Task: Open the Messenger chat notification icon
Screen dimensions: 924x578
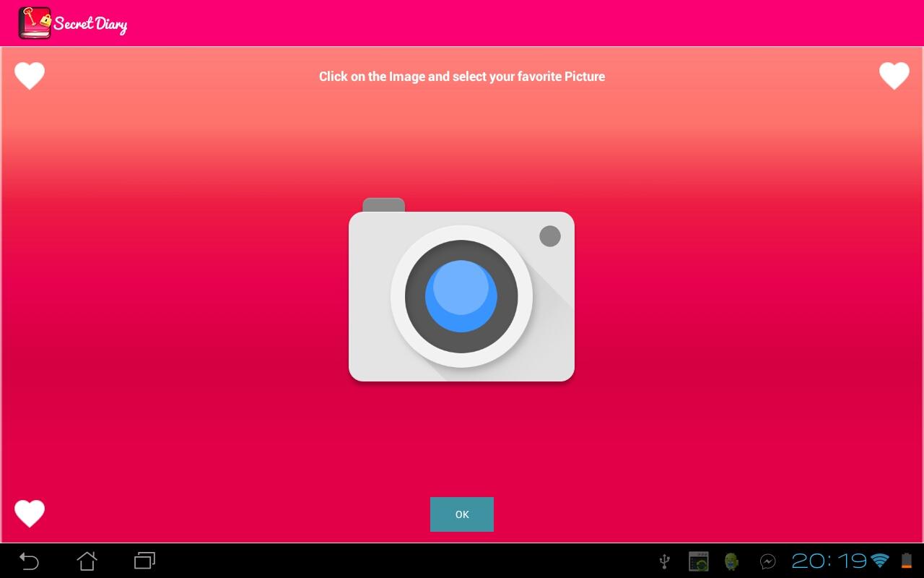Action: point(767,561)
